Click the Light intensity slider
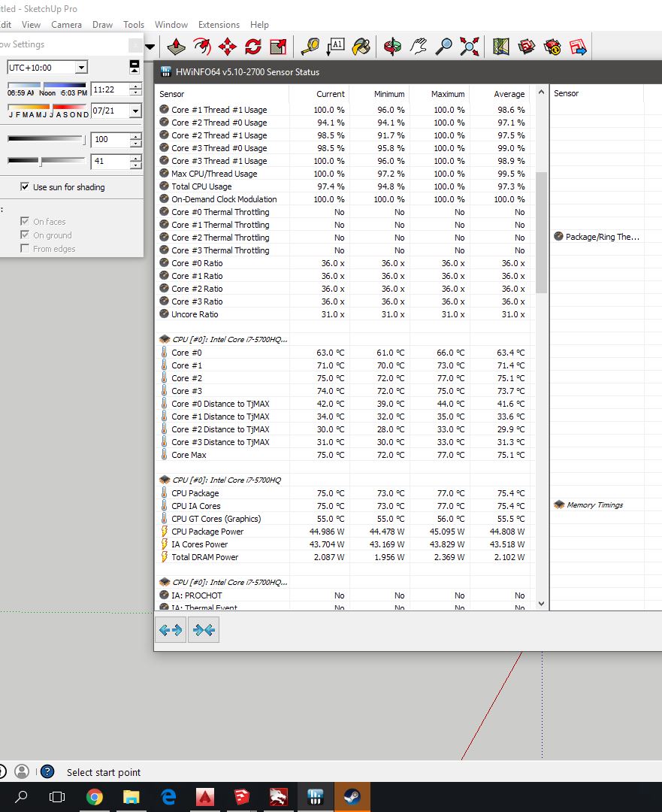Screen dimensions: 662x812 click(x=46, y=139)
